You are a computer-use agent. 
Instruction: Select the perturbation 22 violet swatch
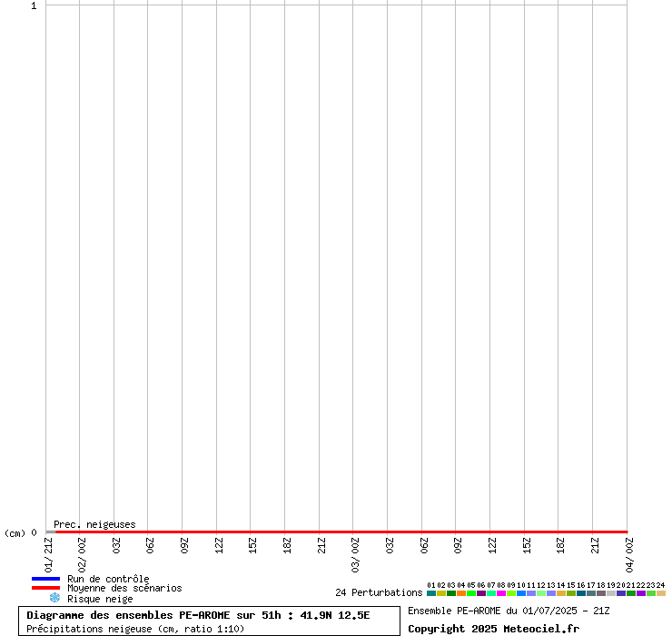click(x=641, y=593)
